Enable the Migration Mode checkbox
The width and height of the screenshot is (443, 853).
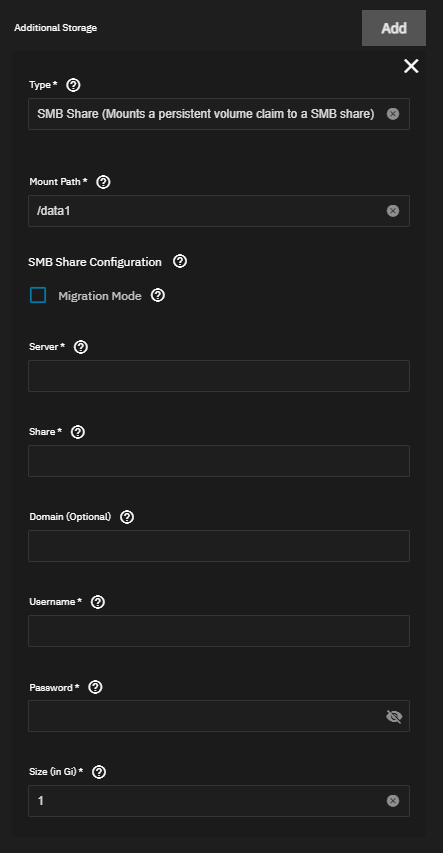click(x=38, y=295)
